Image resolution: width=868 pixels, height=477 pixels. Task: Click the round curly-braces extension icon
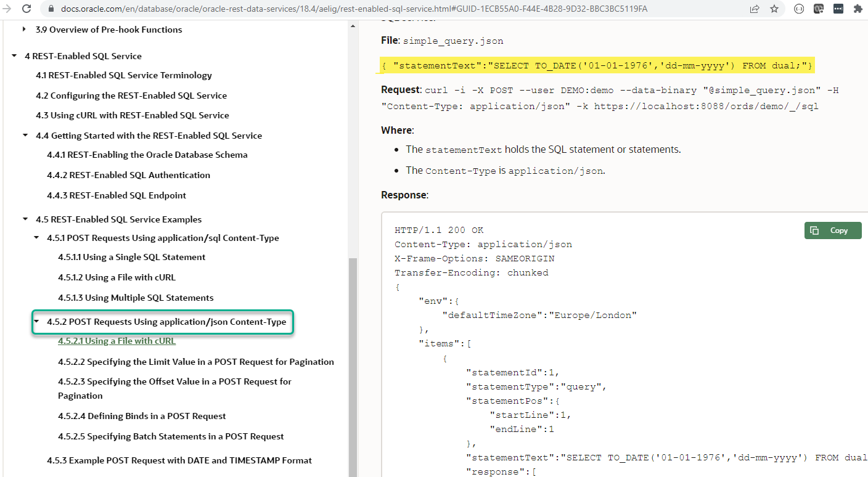point(799,9)
